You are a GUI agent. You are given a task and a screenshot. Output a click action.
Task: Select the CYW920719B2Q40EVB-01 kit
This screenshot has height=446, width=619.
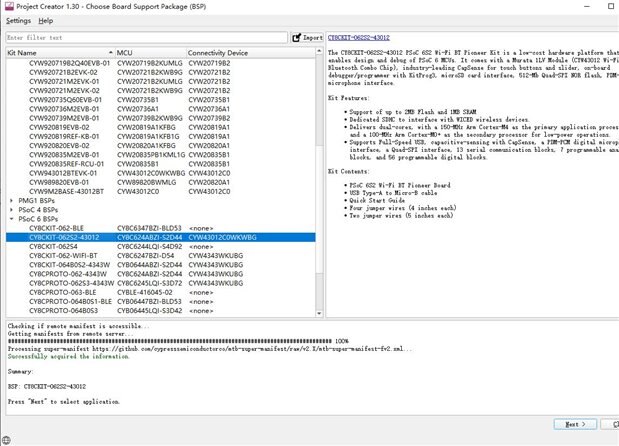pos(69,63)
